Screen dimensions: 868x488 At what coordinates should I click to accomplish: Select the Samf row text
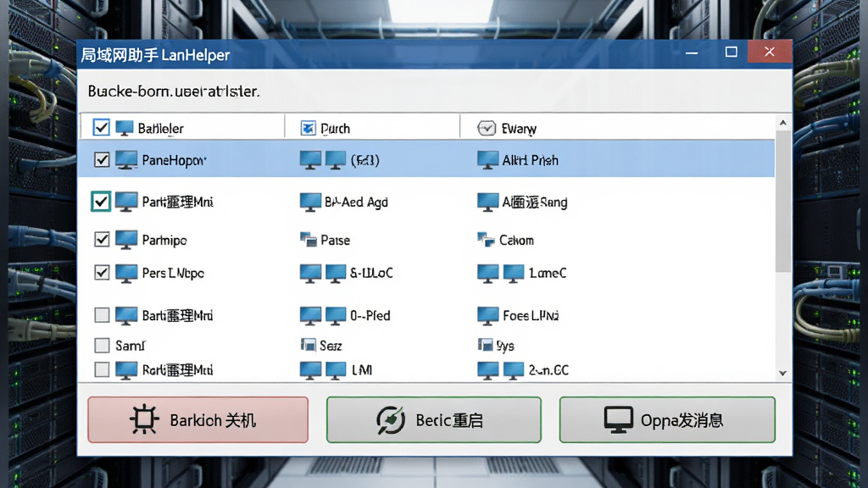click(130, 346)
